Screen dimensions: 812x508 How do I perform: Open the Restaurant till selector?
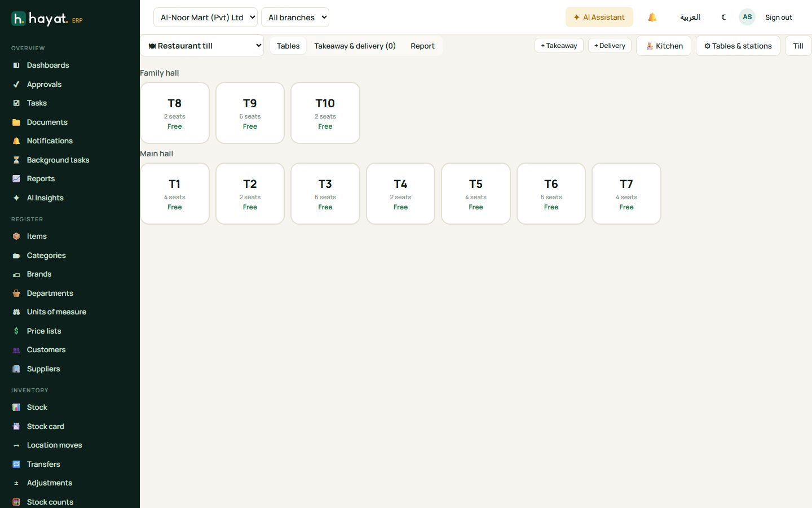point(202,46)
